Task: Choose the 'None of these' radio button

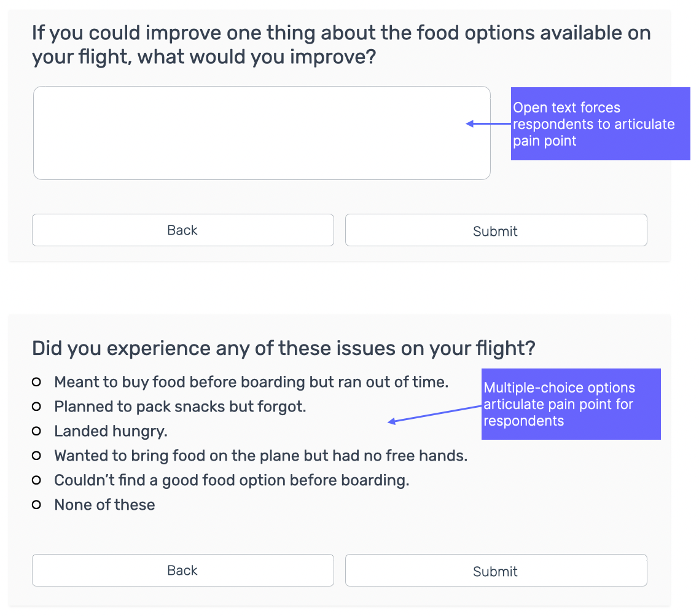Action: click(x=36, y=505)
